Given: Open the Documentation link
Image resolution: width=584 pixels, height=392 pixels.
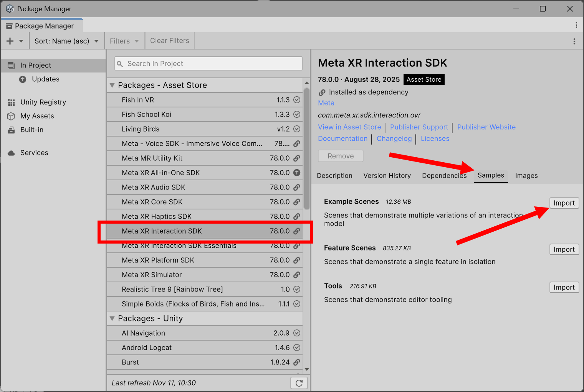Looking at the screenshot, I should 342,138.
